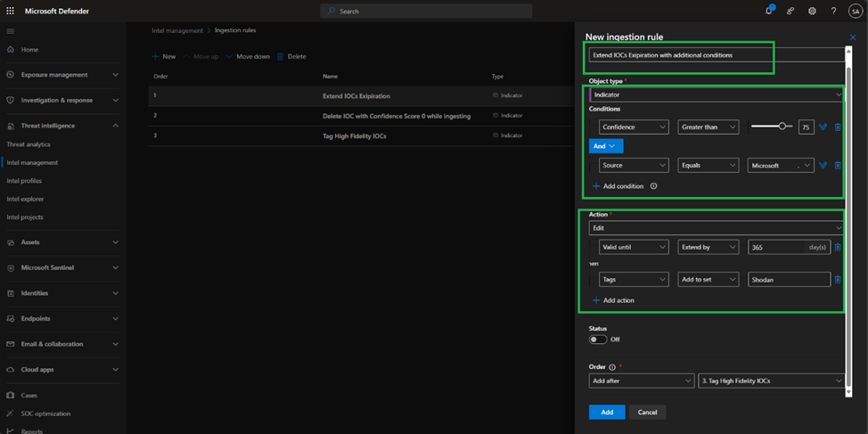This screenshot has width=868, height=434.
Task: Delete the Source condition with trash icon
Action: pyautogui.click(x=838, y=165)
